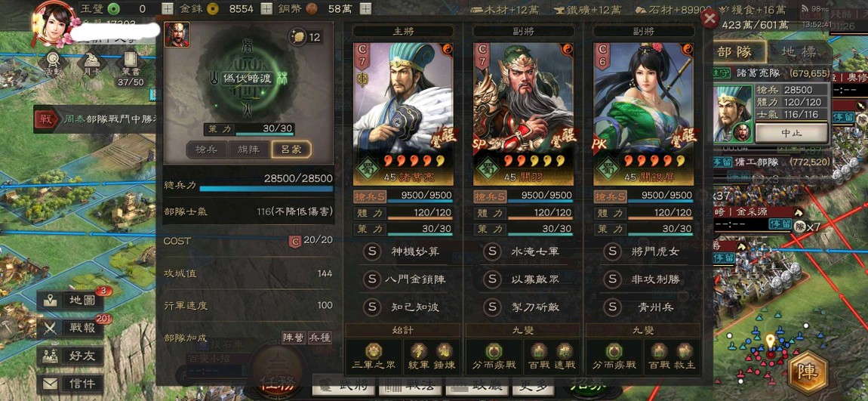Open the 月卡 monthly card icon
This screenshot has height=401, width=868.
[91, 63]
